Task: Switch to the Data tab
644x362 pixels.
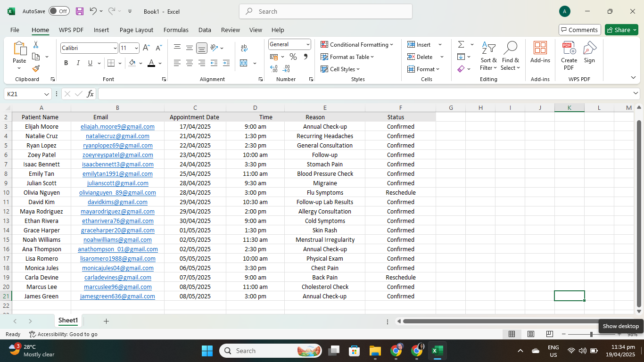Action: pos(205,30)
